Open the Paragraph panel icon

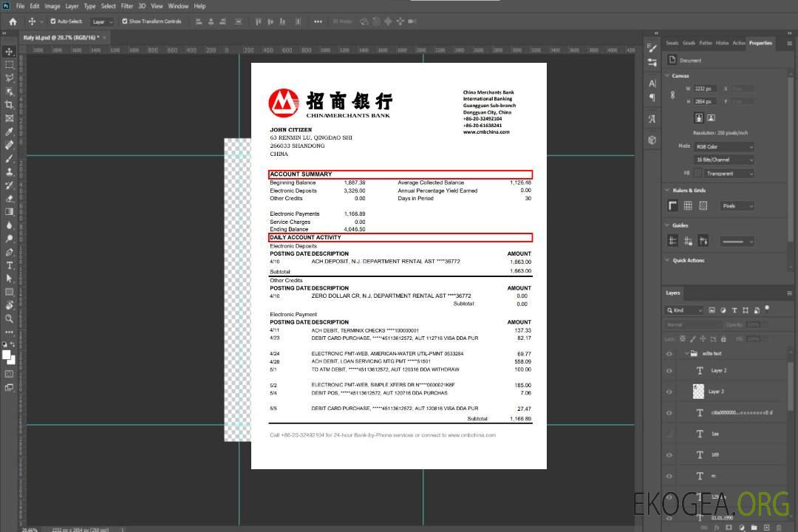pos(652,98)
